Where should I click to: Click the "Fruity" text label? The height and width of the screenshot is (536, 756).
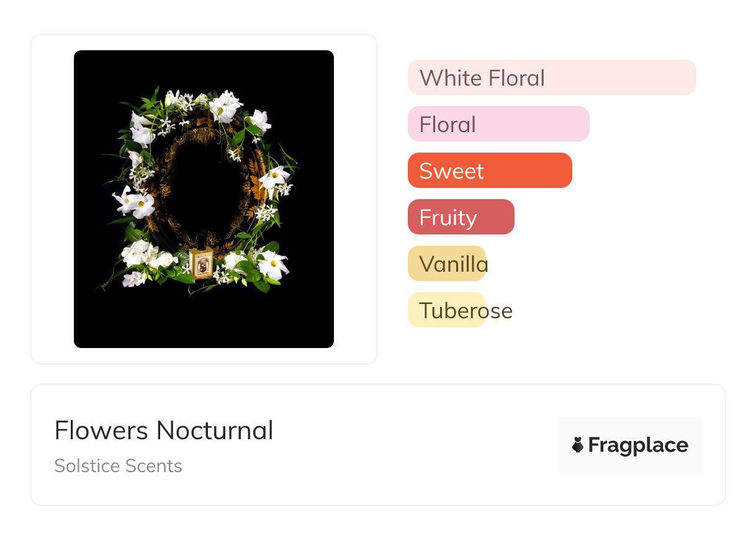tap(448, 218)
